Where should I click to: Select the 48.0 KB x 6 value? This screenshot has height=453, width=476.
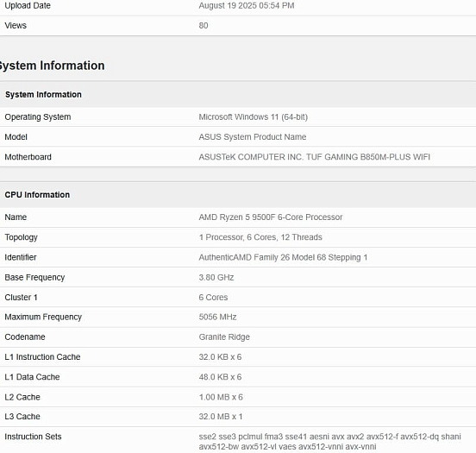(x=220, y=377)
